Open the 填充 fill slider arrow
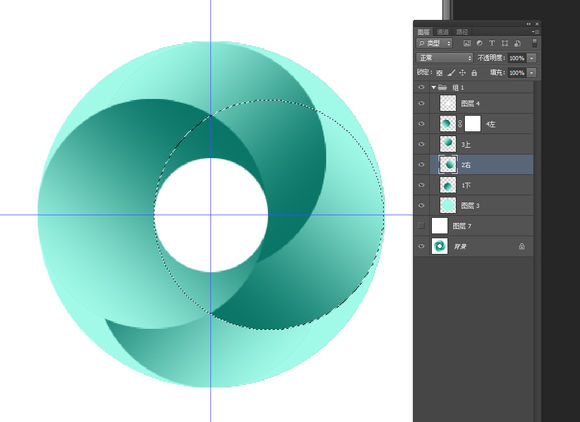 pyautogui.click(x=532, y=73)
